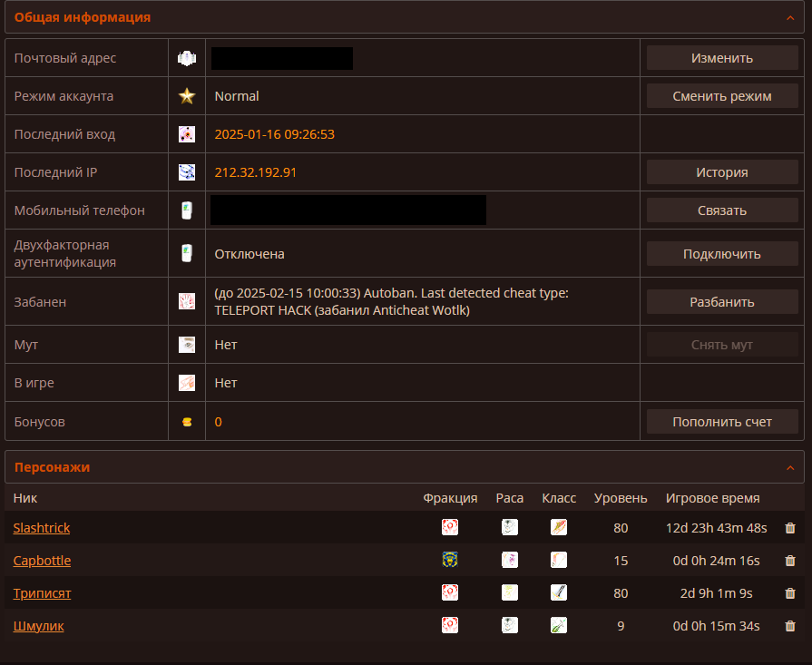This screenshot has width=812, height=665.
Task: Click trash icon in Триписят row
Action: pos(789,593)
